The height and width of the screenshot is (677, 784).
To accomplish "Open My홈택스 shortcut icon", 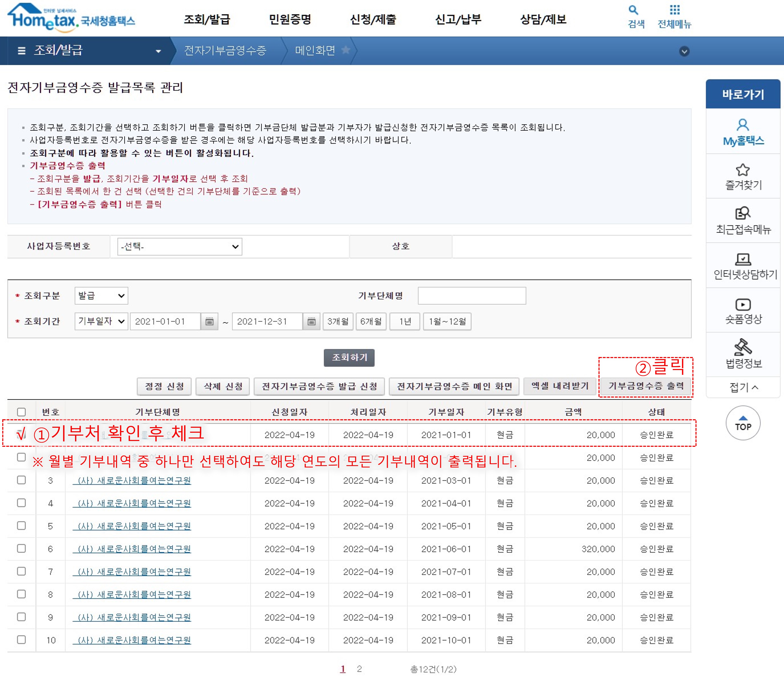I will [743, 125].
